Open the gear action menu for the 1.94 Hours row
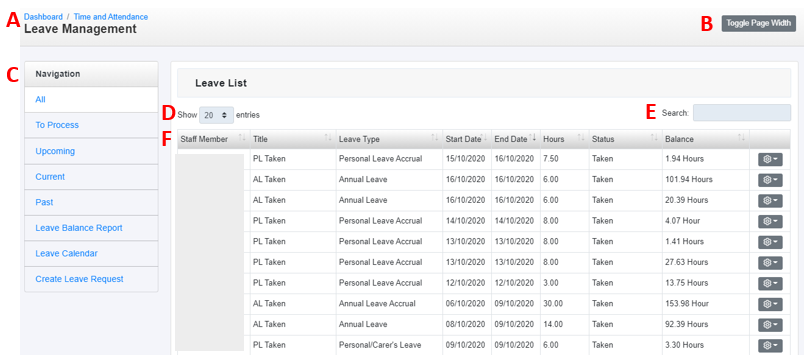 click(770, 160)
